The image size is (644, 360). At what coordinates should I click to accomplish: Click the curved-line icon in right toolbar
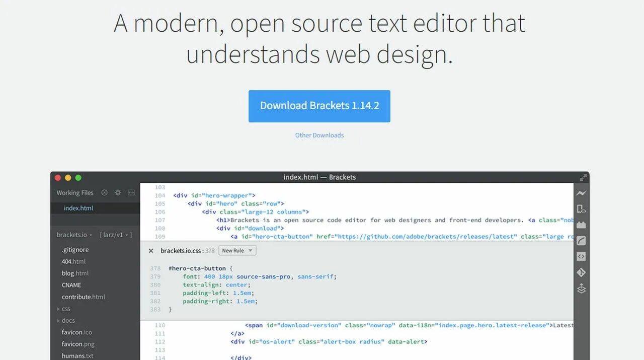coord(581,241)
